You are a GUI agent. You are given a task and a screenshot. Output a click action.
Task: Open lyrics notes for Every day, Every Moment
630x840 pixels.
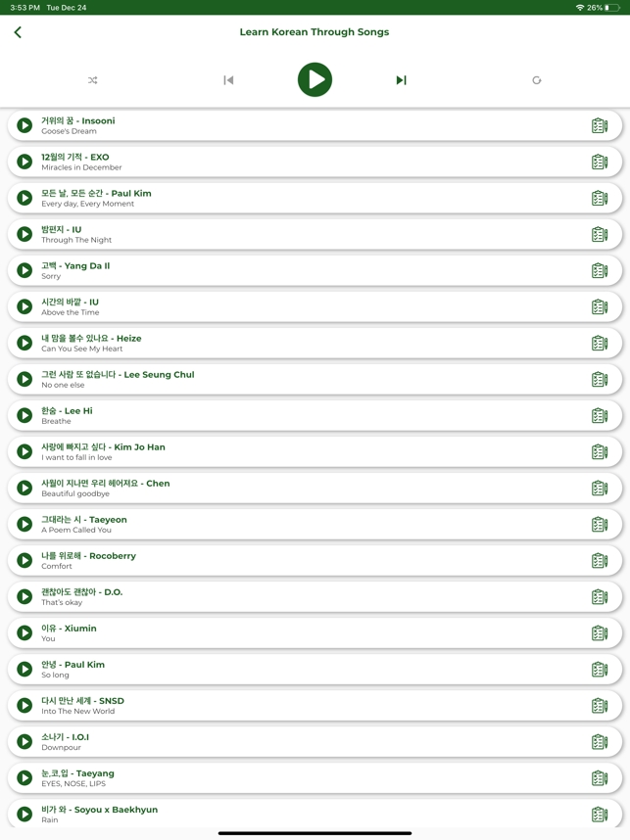click(600, 198)
